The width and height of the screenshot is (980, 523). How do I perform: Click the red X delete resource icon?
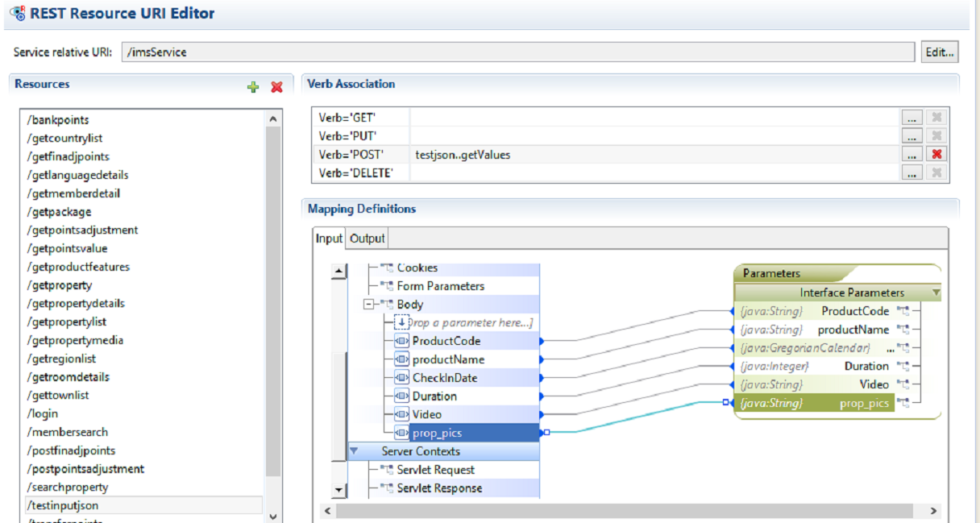(276, 87)
